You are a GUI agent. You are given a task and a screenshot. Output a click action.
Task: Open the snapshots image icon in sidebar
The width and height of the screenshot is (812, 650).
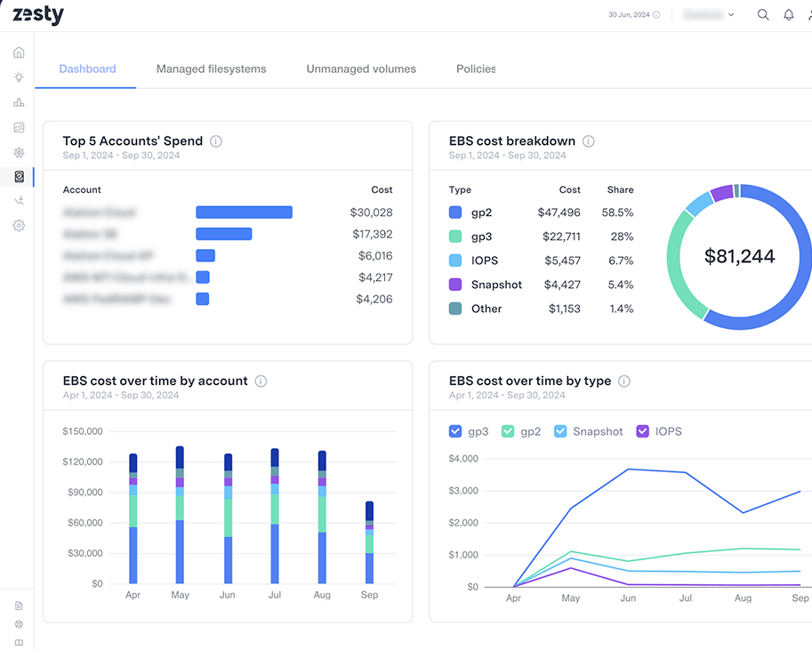point(19,127)
